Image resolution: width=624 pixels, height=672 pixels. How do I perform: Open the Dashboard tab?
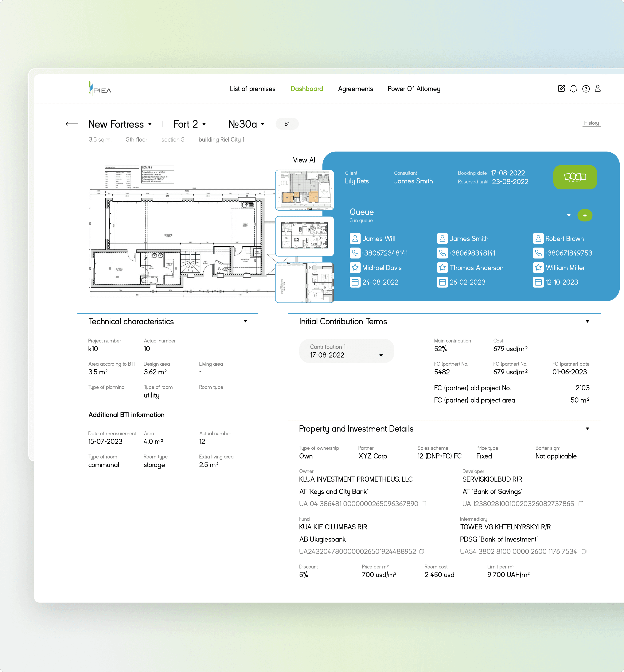(307, 89)
